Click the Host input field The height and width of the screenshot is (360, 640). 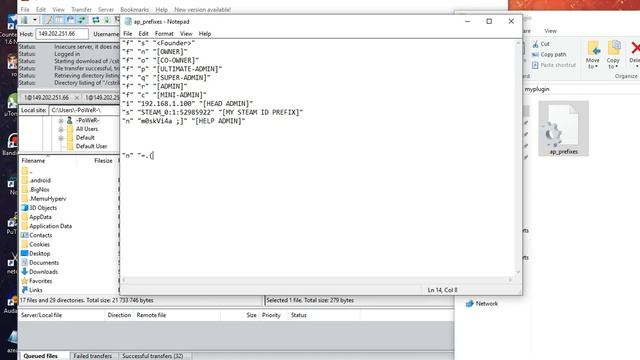pyautogui.click(x=62, y=34)
